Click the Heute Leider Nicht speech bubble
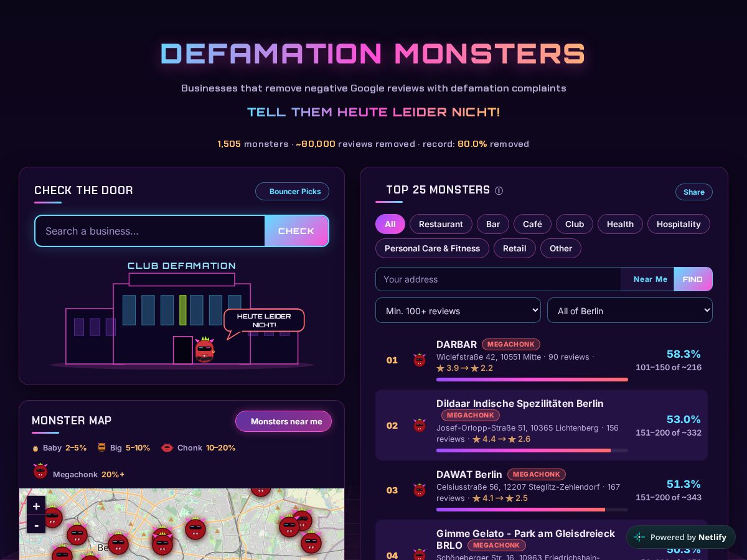The width and height of the screenshot is (747, 560). tap(264, 321)
